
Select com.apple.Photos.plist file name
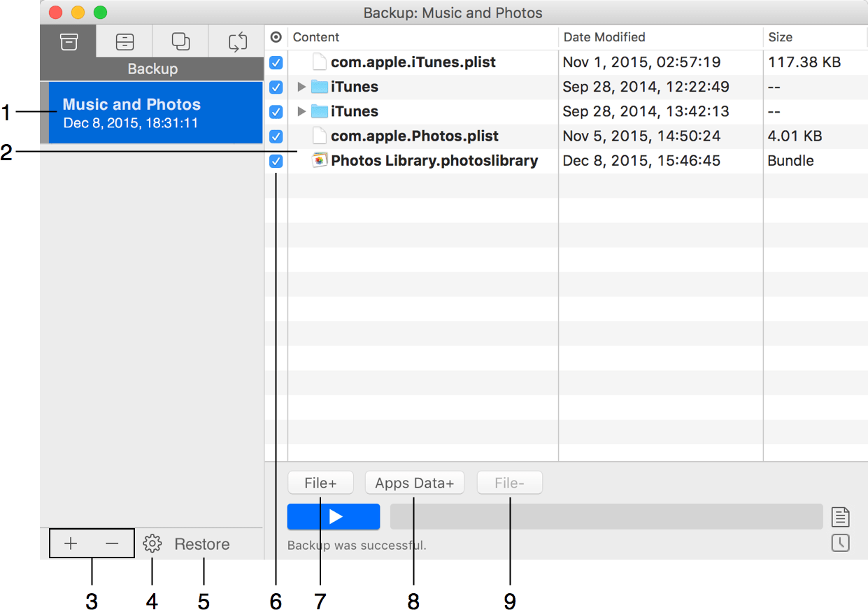coord(415,136)
